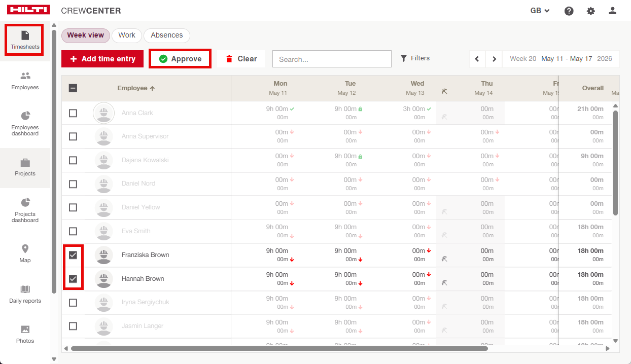Click Eva Smith's avatar
This screenshot has height=364, width=631.
(104, 231)
